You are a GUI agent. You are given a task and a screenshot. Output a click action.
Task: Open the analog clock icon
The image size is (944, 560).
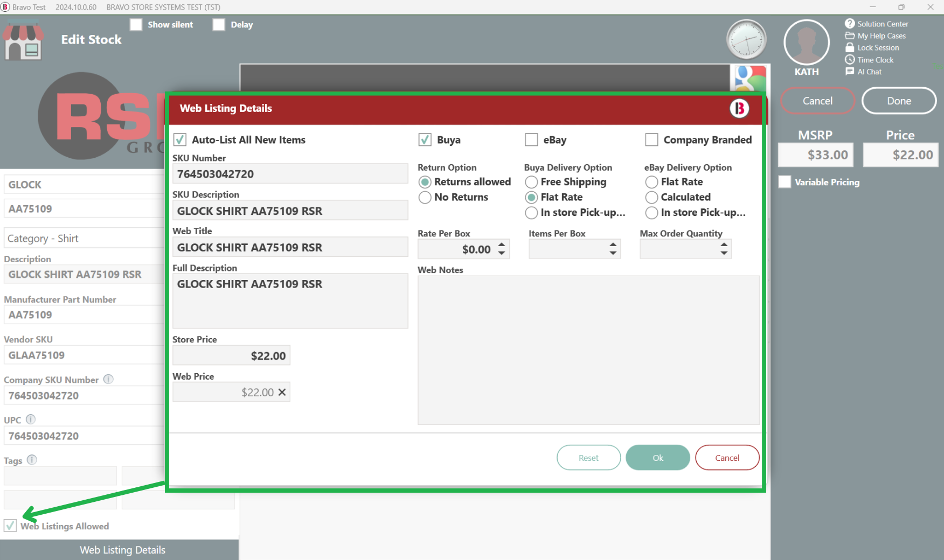point(746,39)
